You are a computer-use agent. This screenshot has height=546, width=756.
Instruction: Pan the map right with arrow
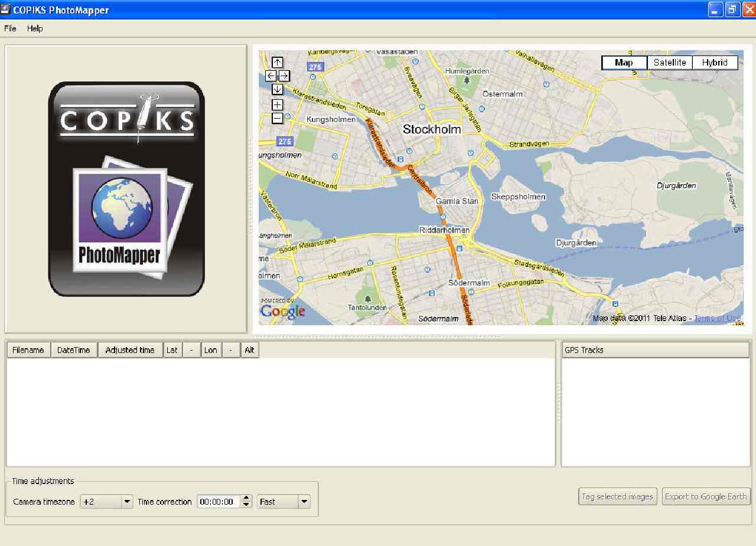pos(284,76)
